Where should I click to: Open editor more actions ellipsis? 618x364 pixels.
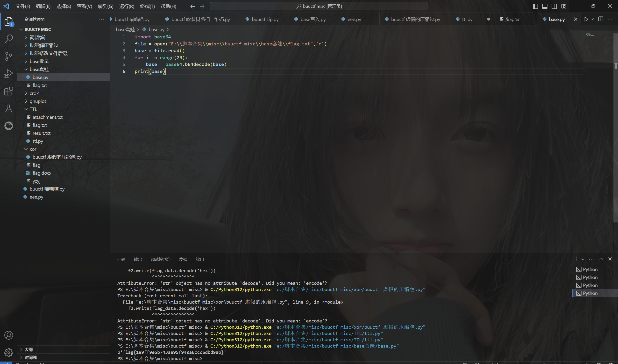[x=610, y=19]
